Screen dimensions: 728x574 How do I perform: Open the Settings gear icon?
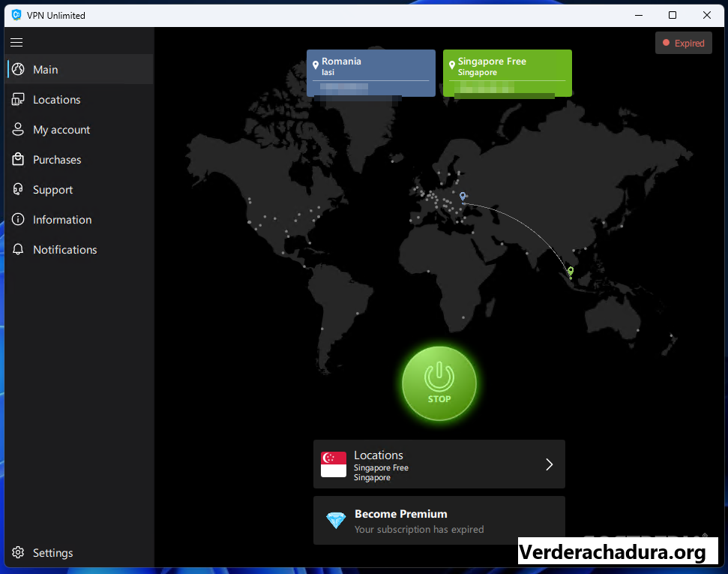(18, 552)
